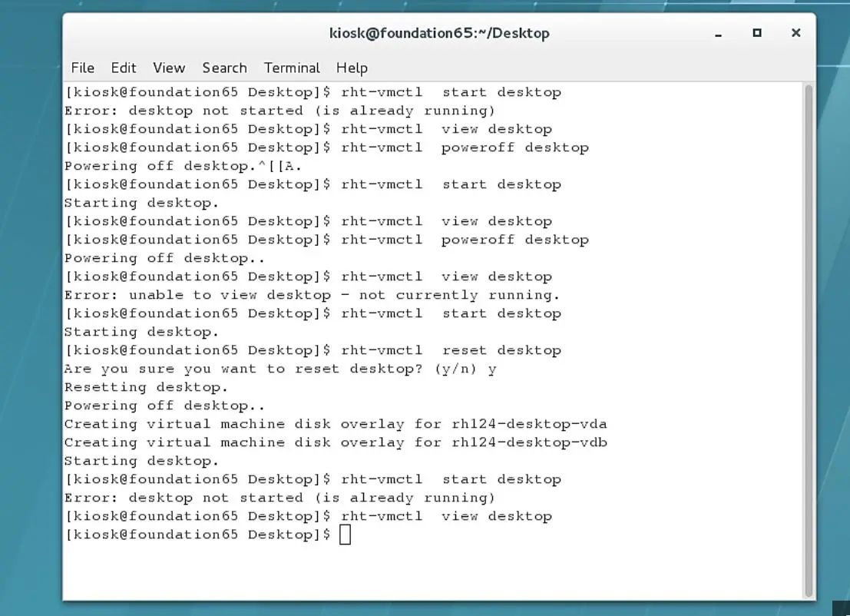Viewport: 850px width, 616px height.
Task: Open the File menu
Action: tap(82, 68)
